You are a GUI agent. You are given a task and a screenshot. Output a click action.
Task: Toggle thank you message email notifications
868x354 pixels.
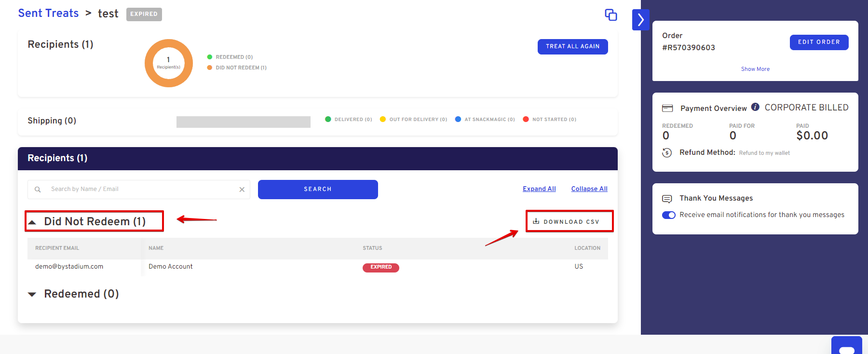[669, 215]
